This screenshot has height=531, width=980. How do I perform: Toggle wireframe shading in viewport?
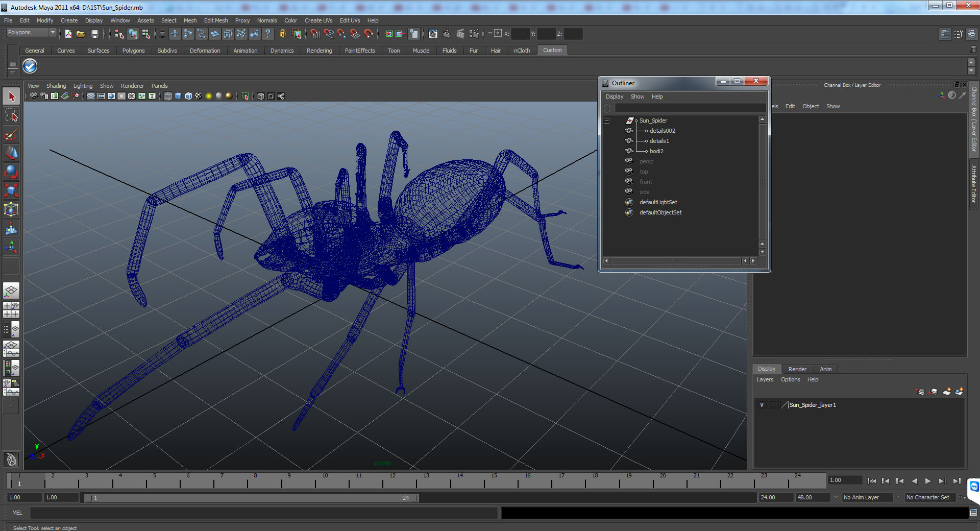click(168, 96)
